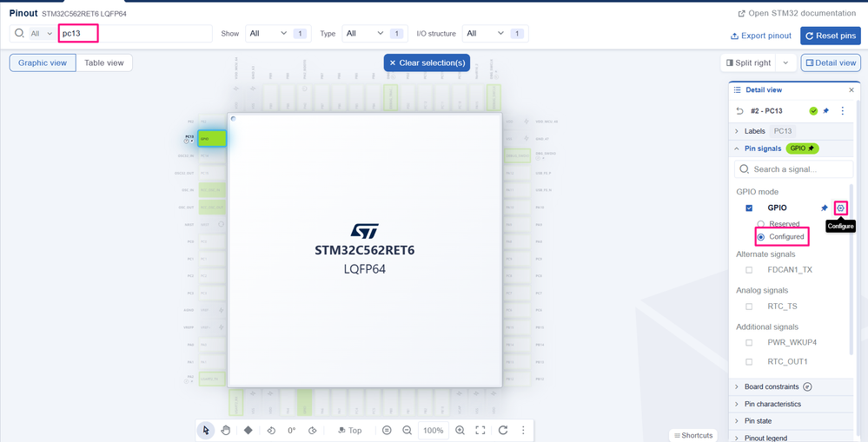Viewport: 868px width, 442px height.
Task: Click the circular arrow reset view icon
Action: pos(503,431)
